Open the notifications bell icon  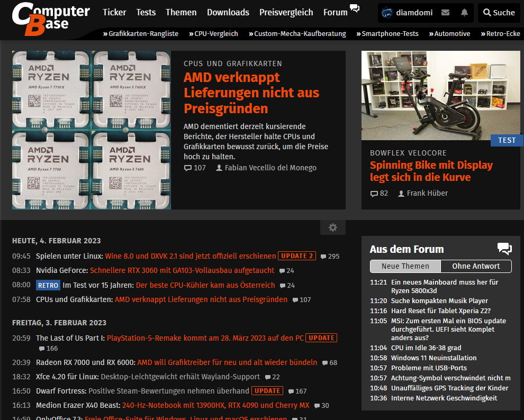[x=464, y=13]
